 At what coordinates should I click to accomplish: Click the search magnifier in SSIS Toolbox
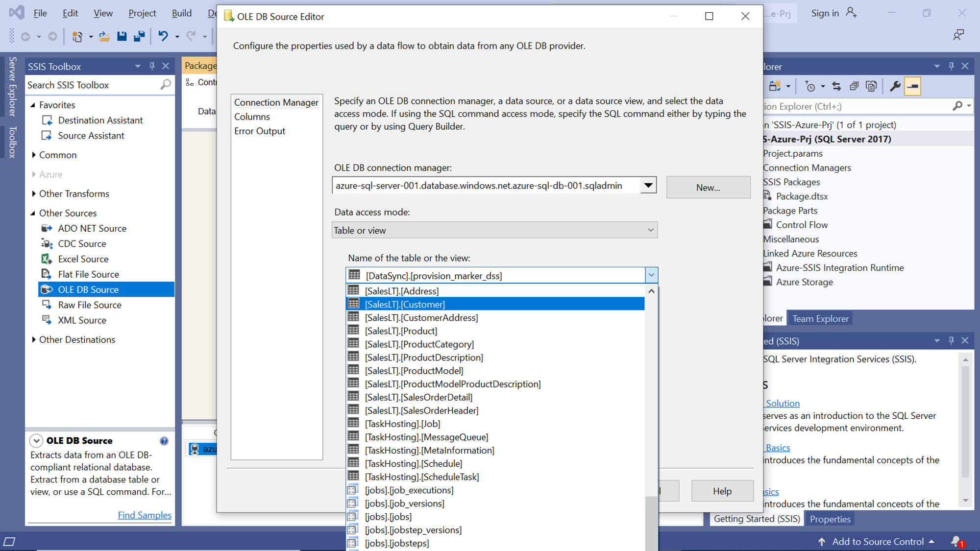166,85
